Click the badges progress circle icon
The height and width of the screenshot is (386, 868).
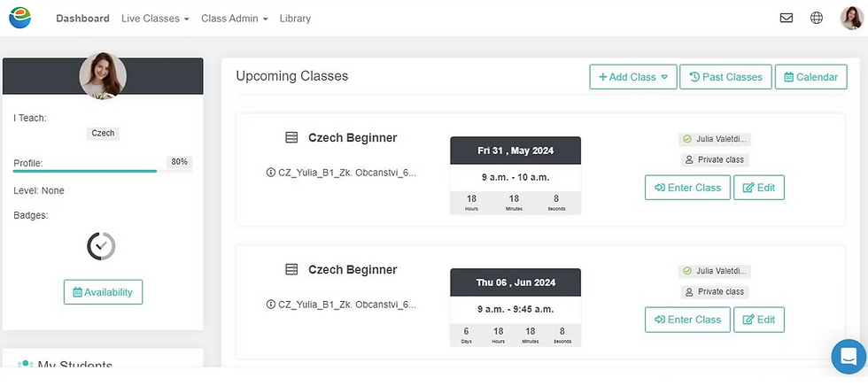pyautogui.click(x=102, y=246)
